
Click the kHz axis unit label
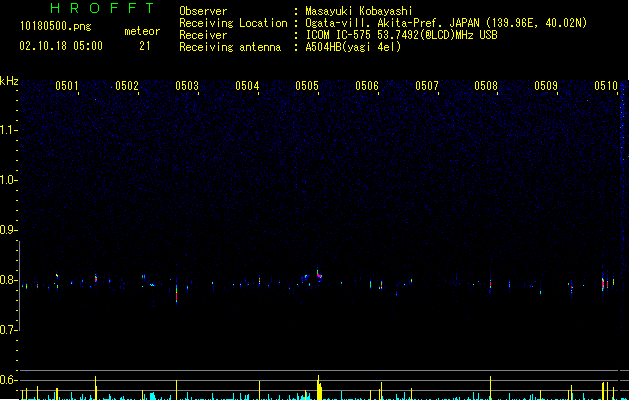9,81
